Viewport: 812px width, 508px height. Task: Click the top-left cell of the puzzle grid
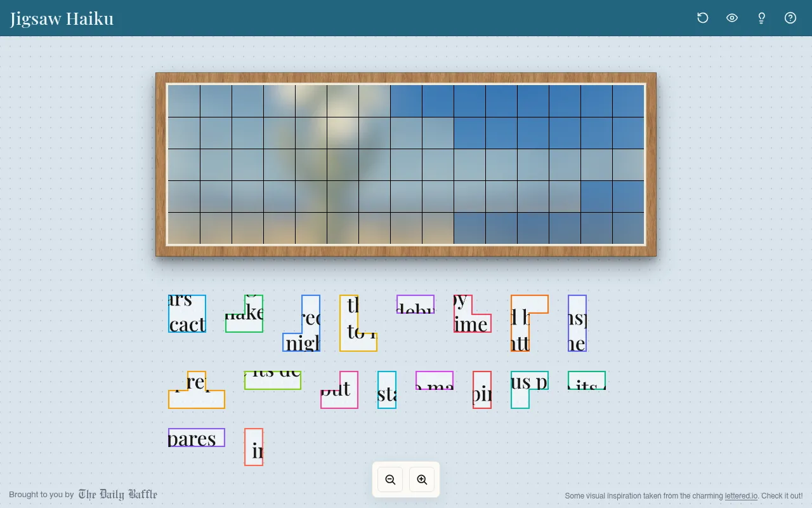coord(184,101)
